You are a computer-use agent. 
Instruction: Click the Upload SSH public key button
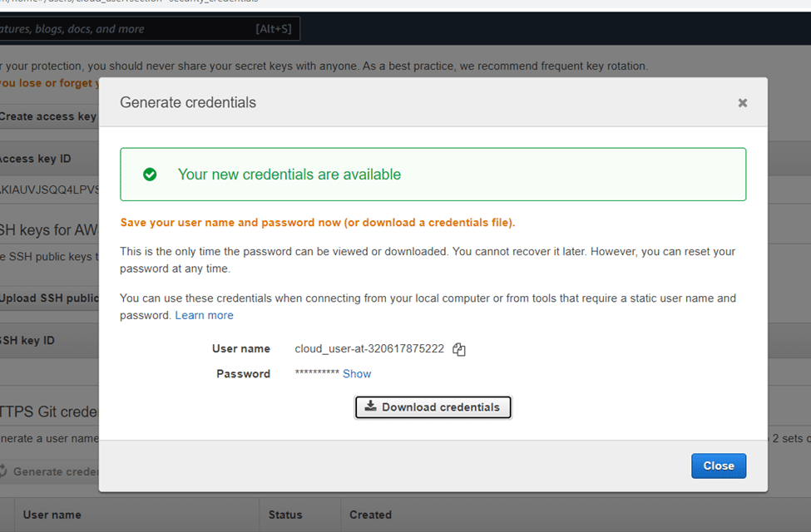[x=50, y=299]
